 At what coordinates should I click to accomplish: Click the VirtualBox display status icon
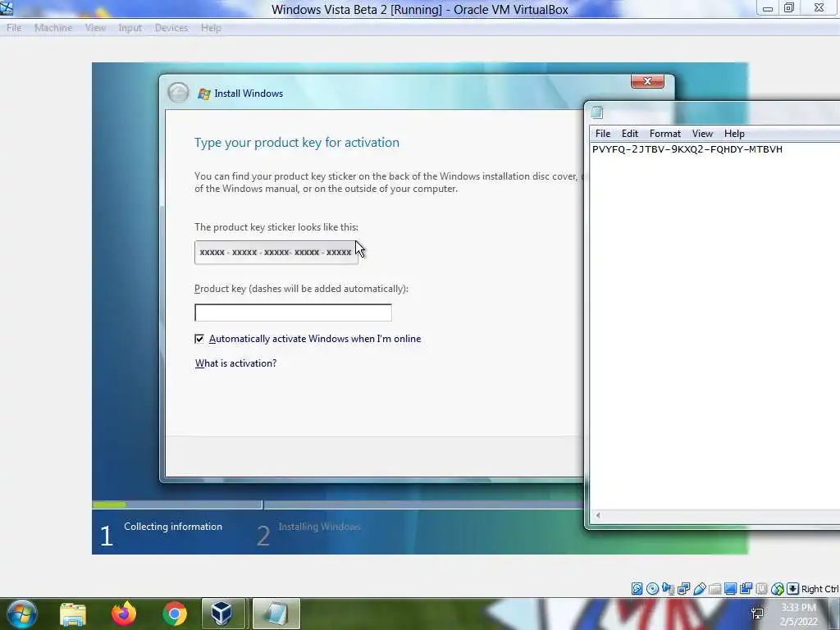(x=730, y=589)
